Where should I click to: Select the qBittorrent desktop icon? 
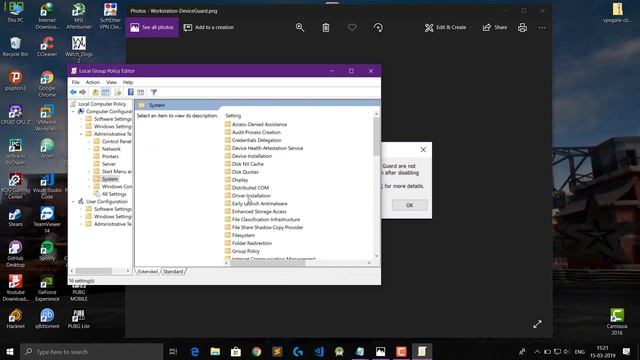tap(47, 318)
